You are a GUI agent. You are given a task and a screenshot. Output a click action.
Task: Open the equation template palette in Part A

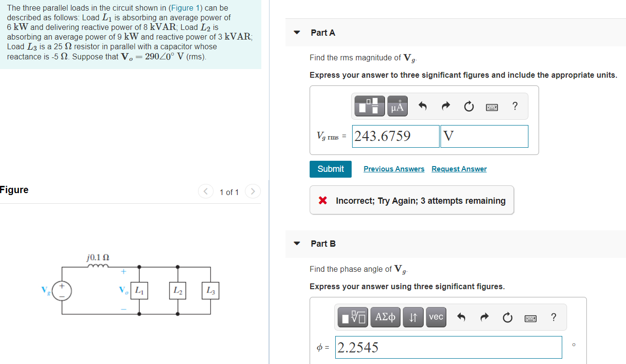coord(369,106)
